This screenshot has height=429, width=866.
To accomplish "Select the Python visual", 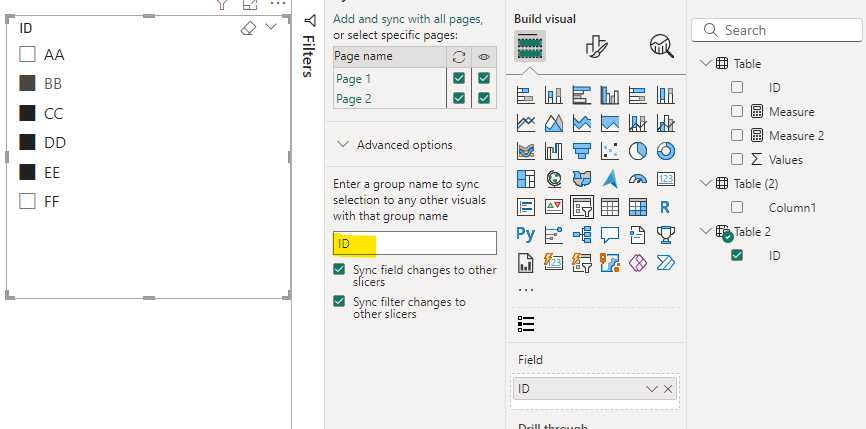I will [x=525, y=235].
